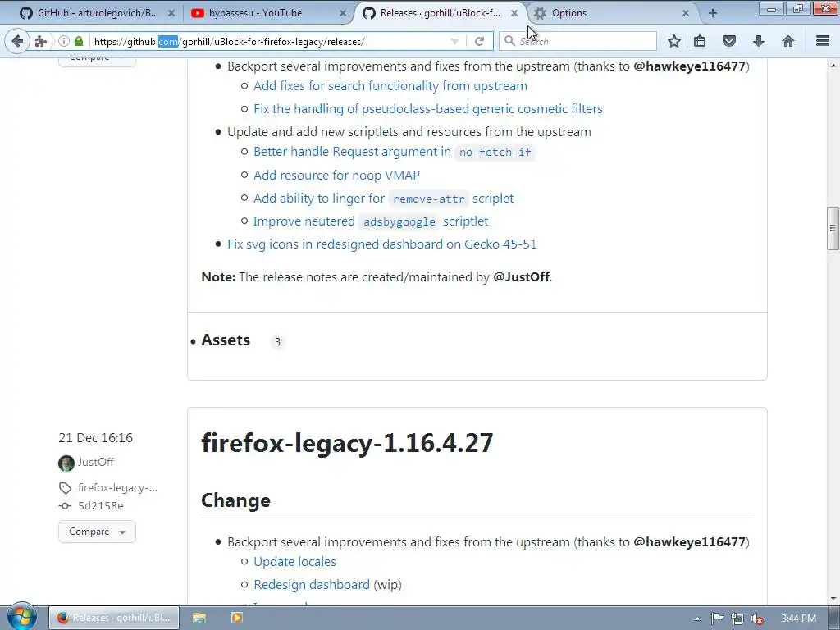The image size is (840, 630).
Task: Open Windows Explorer from the taskbar
Action: pyautogui.click(x=199, y=618)
